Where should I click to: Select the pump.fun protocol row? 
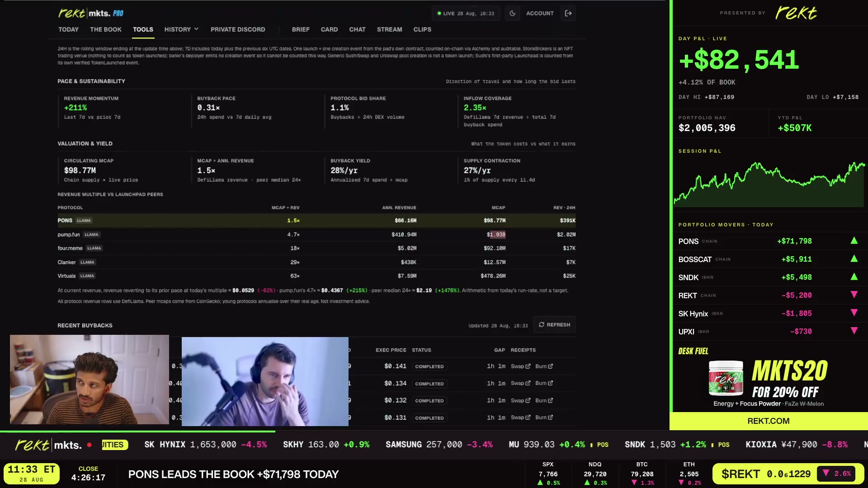tap(316, 235)
